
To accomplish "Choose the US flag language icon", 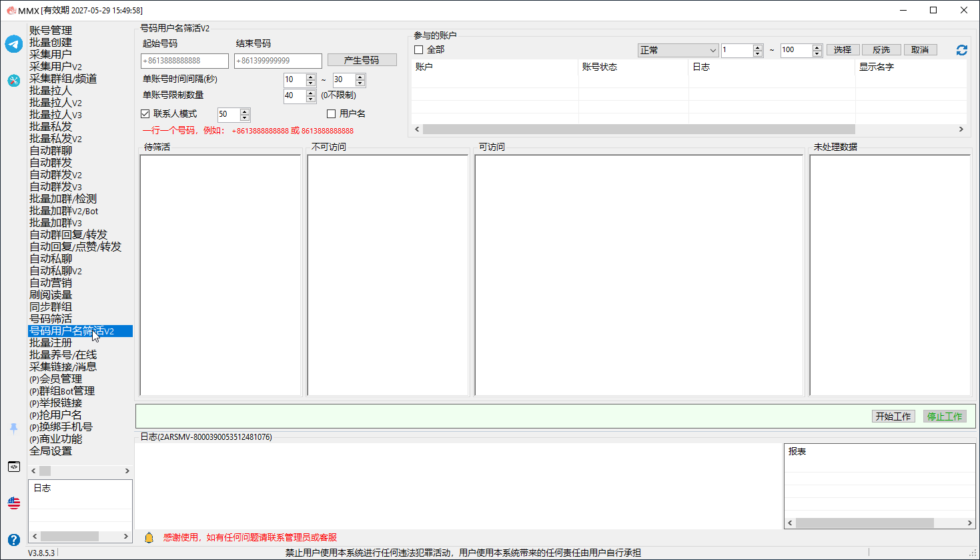I will [x=14, y=503].
